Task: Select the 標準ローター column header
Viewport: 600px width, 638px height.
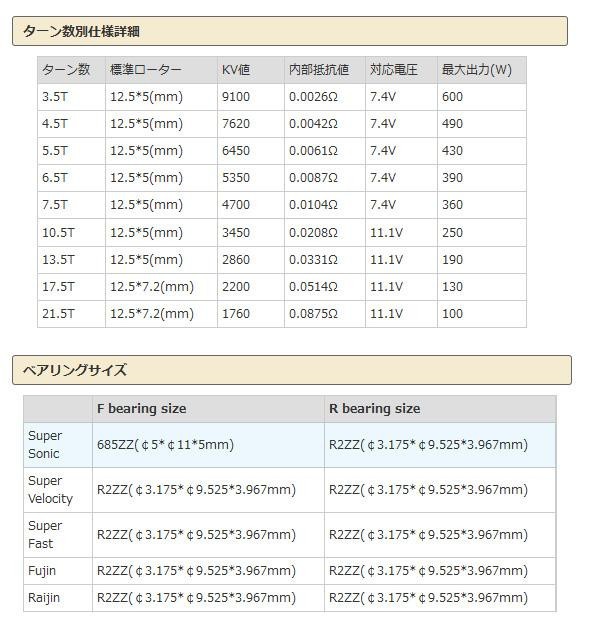Action: 146,70
